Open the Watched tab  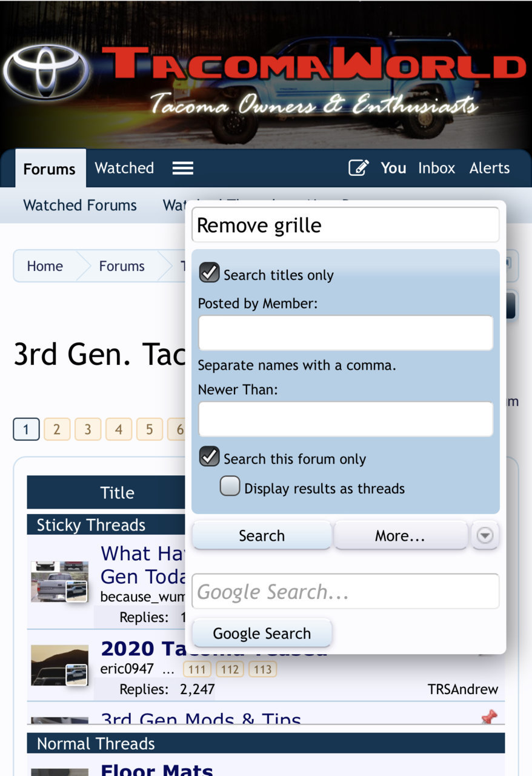pyautogui.click(x=124, y=168)
